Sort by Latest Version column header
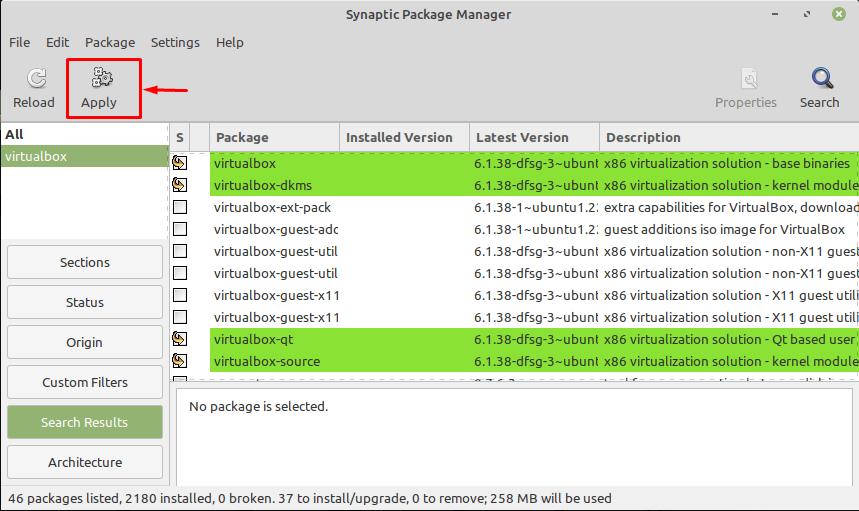 (534, 137)
